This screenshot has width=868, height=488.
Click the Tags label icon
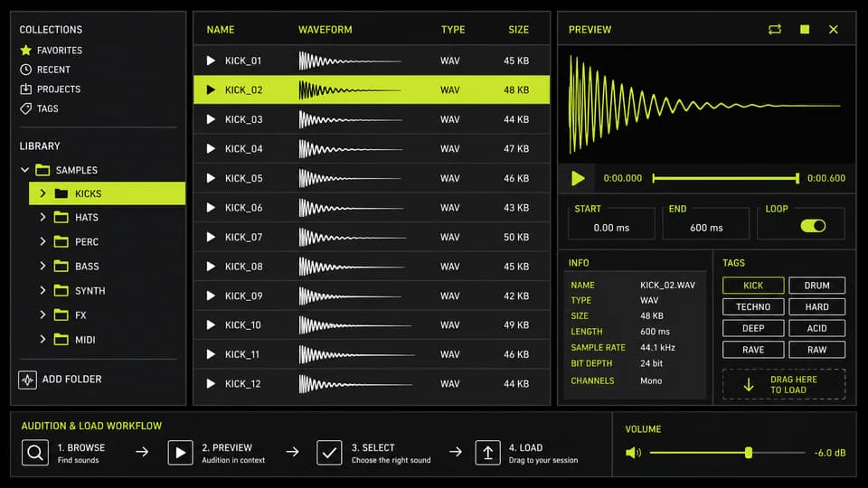25,108
